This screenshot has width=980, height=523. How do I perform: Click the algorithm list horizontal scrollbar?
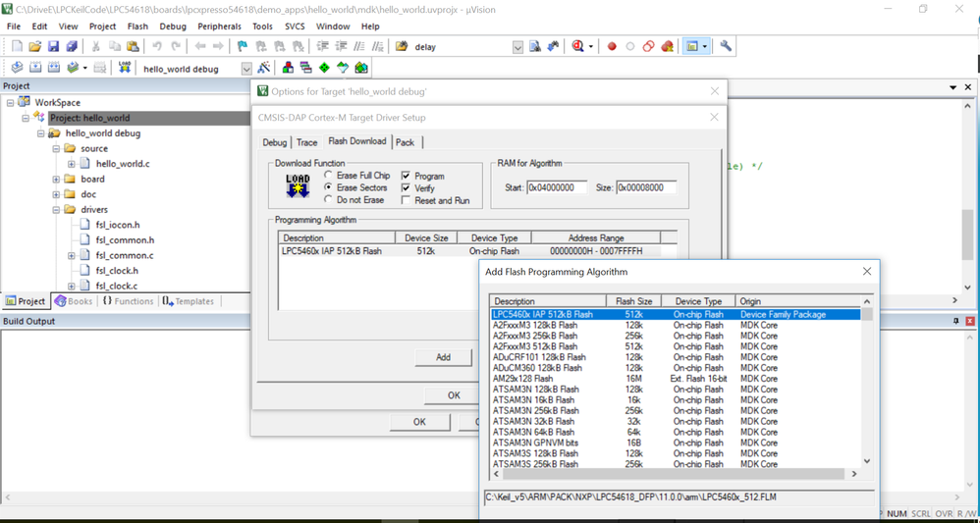(676, 474)
